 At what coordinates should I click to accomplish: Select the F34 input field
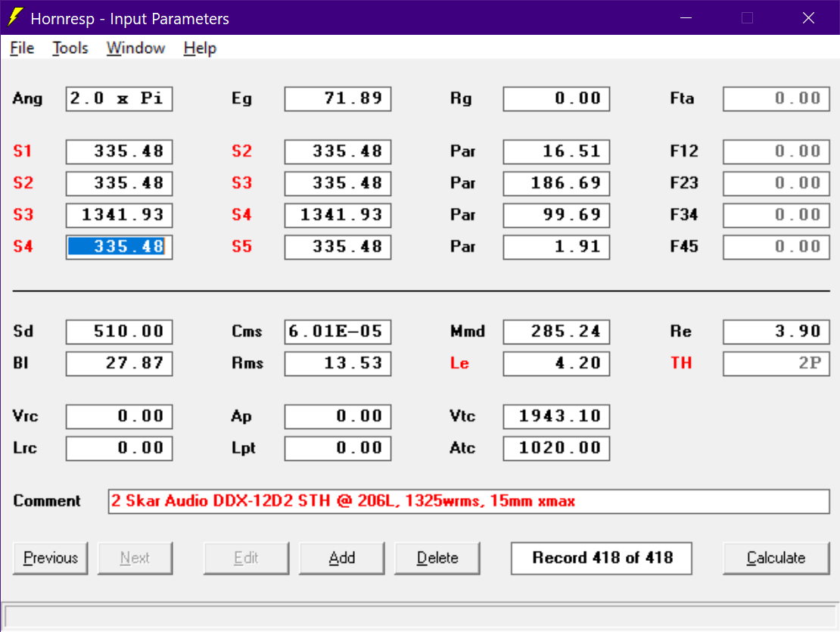[776, 215]
